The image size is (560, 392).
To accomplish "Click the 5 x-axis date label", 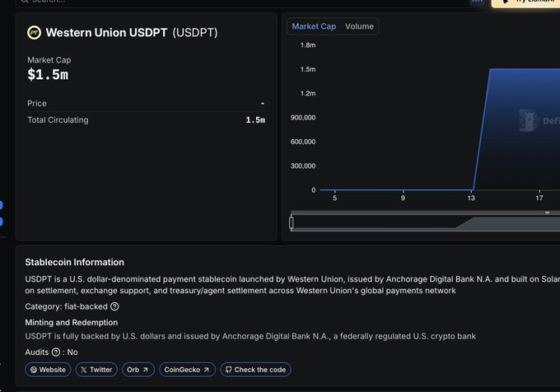I will pos(334,198).
